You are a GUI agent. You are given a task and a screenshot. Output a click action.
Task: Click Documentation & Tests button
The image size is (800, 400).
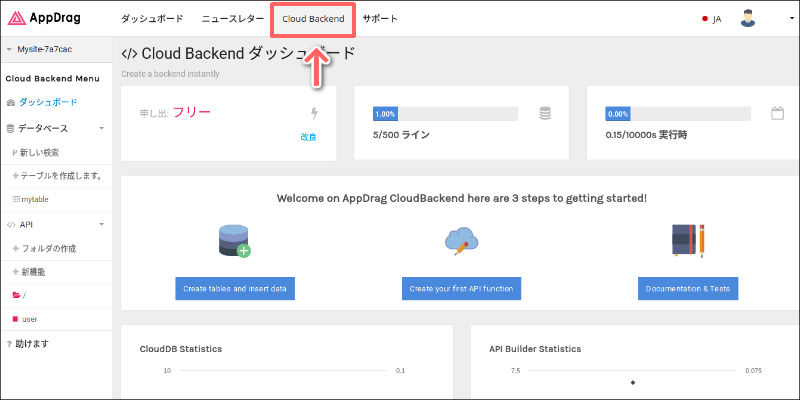coord(688,289)
